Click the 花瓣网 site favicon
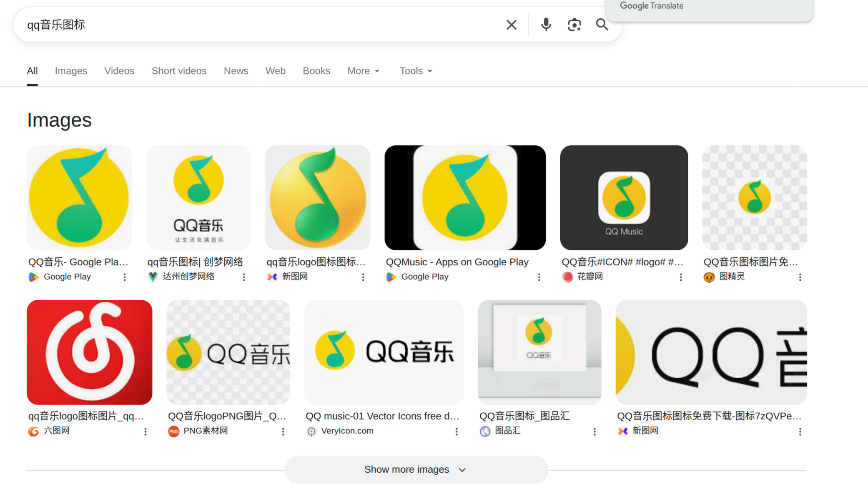The height and width of the screenshot is (484, 868). click(567, 277)
